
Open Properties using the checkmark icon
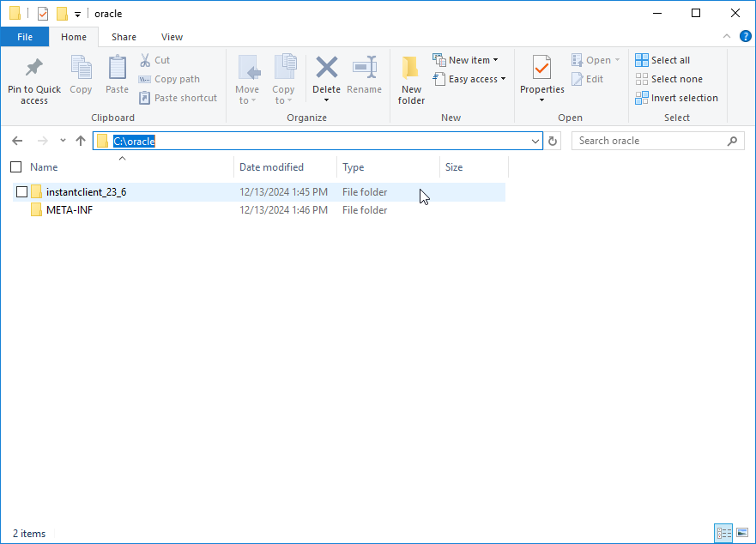pos(541,68)
